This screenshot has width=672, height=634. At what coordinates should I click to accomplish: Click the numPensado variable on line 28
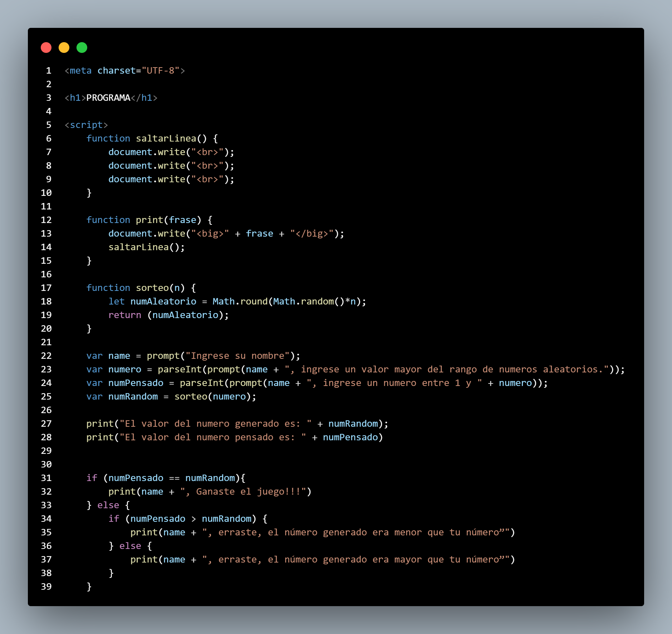pyautogui.click(x=350, y=437)
